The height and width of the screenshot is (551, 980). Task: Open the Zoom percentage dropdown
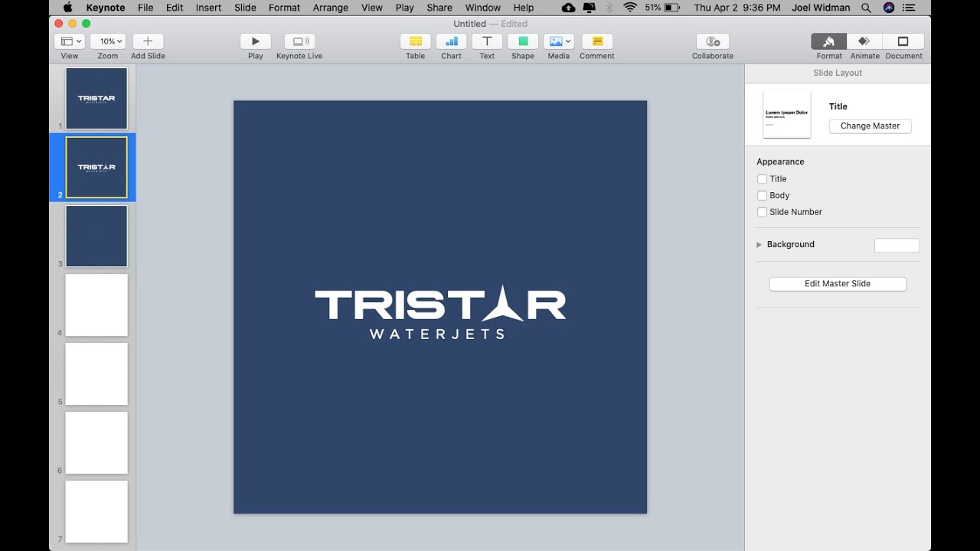tap(108, 41)
